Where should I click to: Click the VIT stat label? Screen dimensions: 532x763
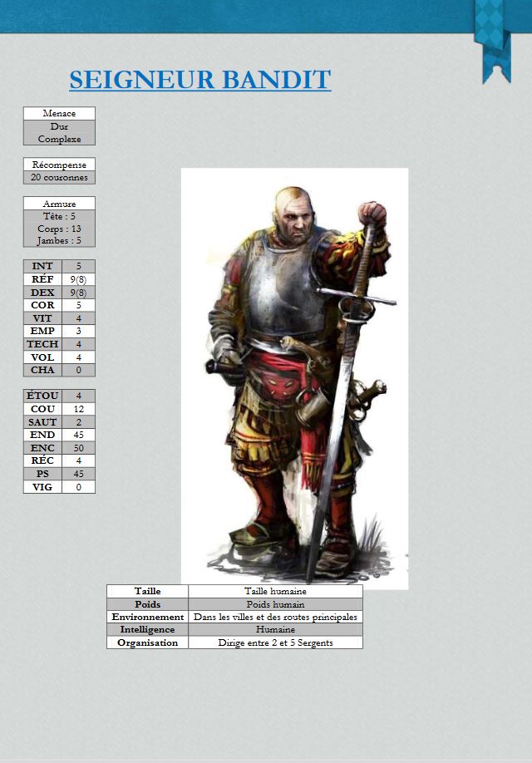[x=43, y=318]
